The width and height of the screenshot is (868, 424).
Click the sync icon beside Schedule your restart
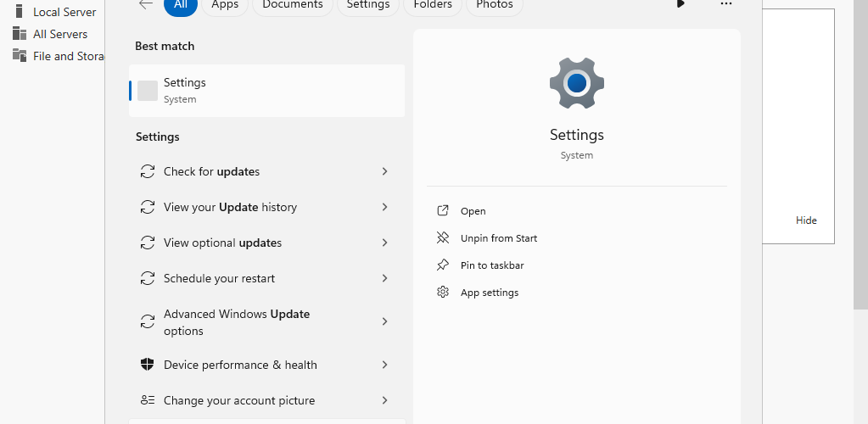(148, 278)
